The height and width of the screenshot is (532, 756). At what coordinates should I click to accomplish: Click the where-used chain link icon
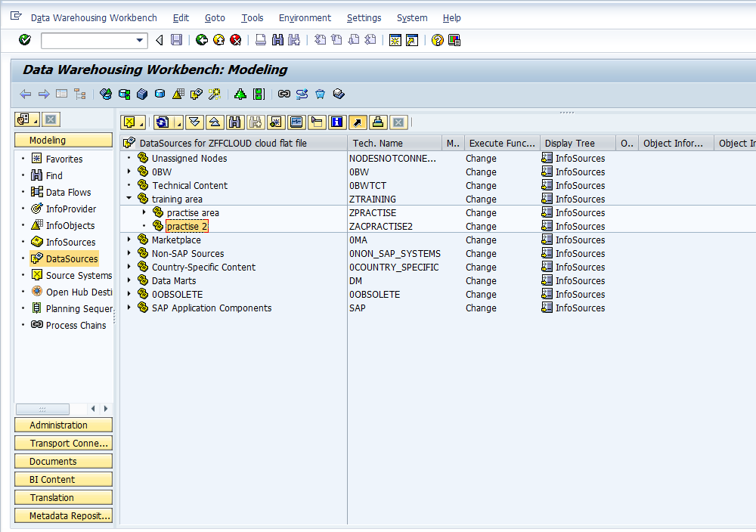pos(283,94)
